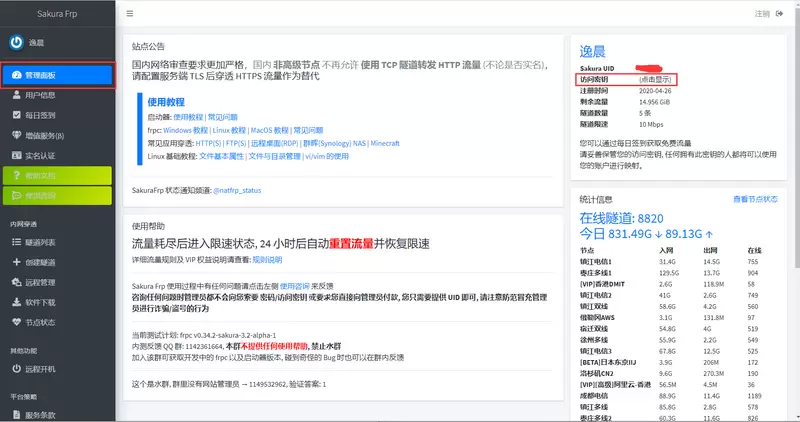Open the 启动器 使用教程 link
800x422 pixels.
point(188,117)
